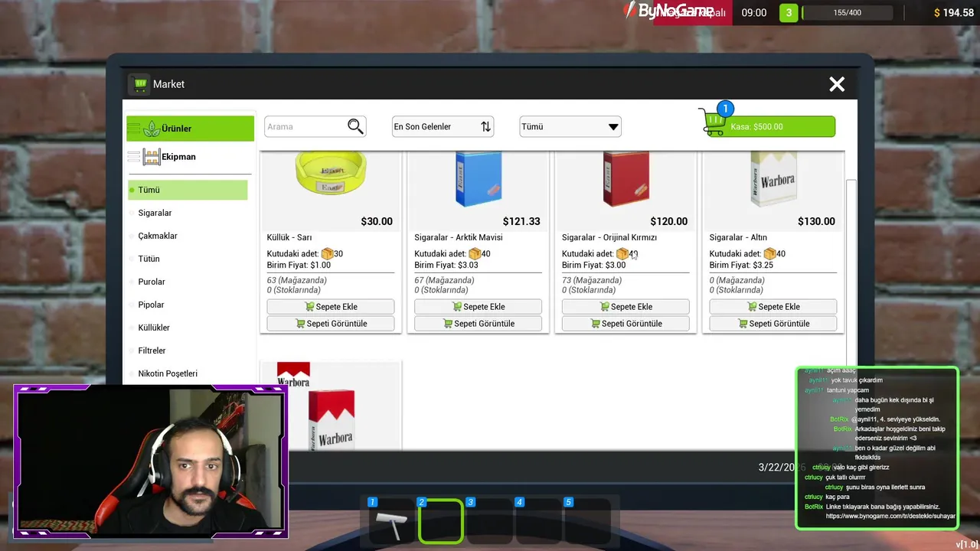Click the $30.00 price label
This screenshot has height=551, width=980.
click(377, 221)
